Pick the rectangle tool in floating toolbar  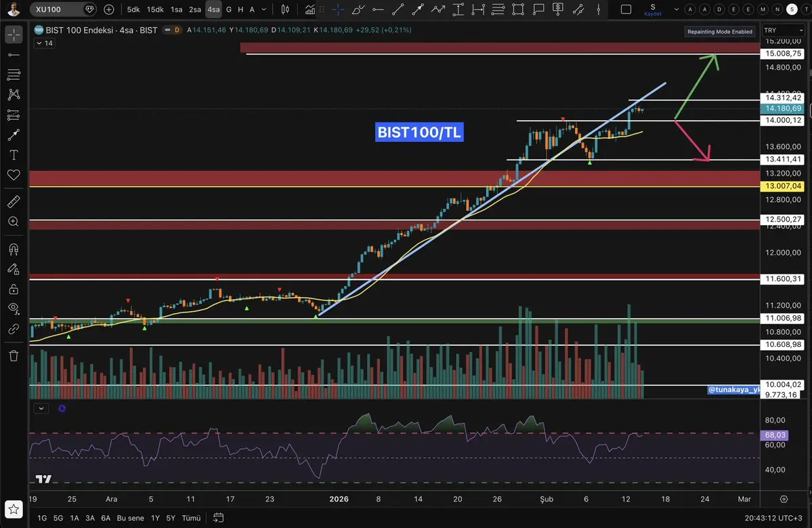click(518, 9)
